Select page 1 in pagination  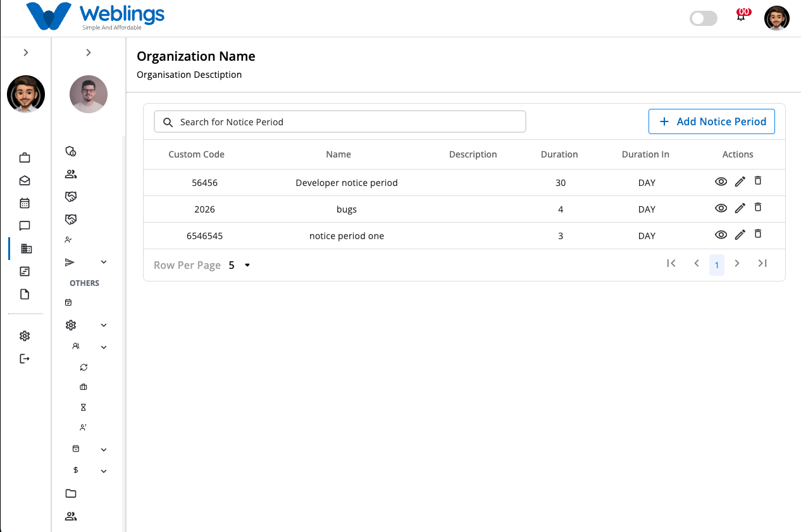point(717,265)
